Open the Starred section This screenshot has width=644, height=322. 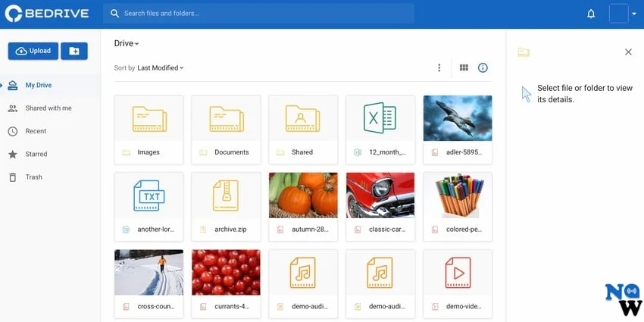[36, 155]
